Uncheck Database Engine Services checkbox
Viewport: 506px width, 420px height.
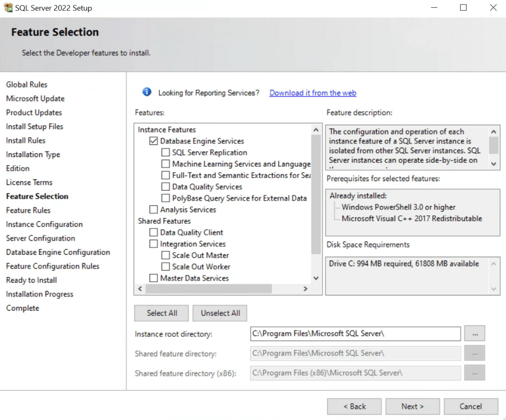click(x=154, y=141)
